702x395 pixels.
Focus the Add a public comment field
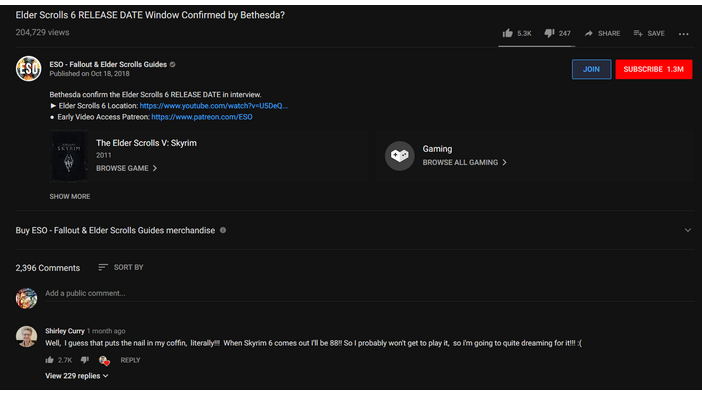coord(370,293)
